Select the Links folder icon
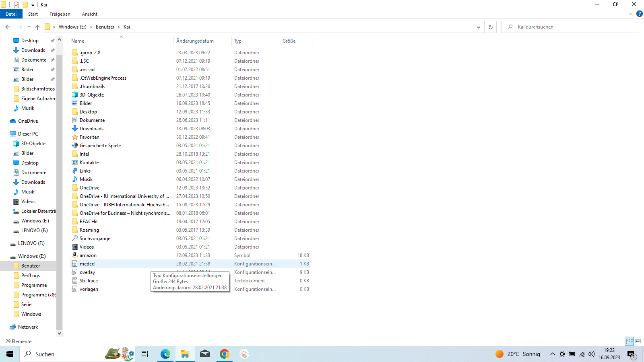The image size is (644, 362). [x=75, y=171]
